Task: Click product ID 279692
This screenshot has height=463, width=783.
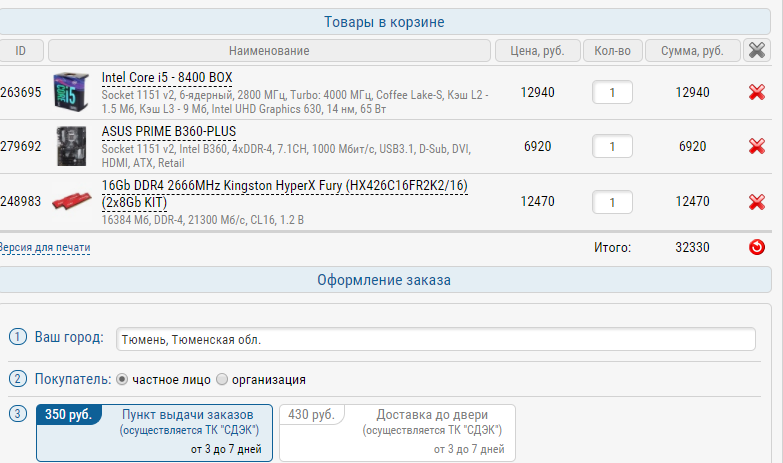Action: (20, 146)
